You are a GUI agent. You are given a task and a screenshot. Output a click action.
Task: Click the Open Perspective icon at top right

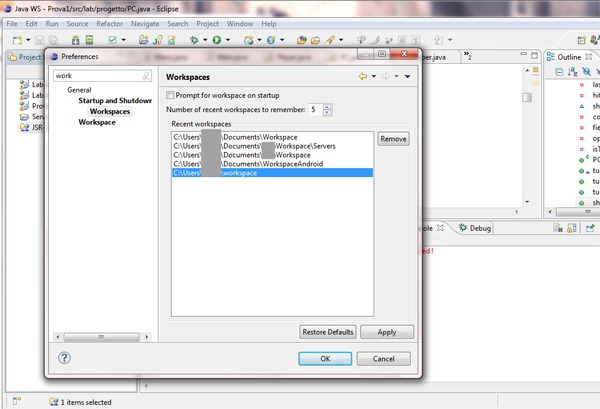pyautogui.click(x=582, y=40)
